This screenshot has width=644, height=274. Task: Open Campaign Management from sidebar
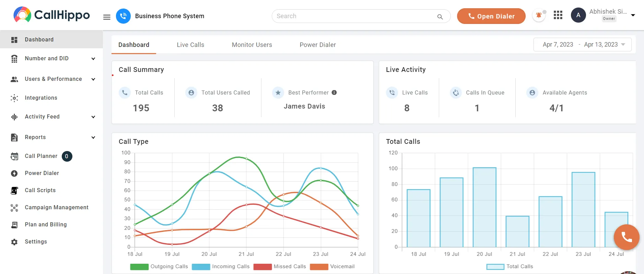(x=57, y=208)
